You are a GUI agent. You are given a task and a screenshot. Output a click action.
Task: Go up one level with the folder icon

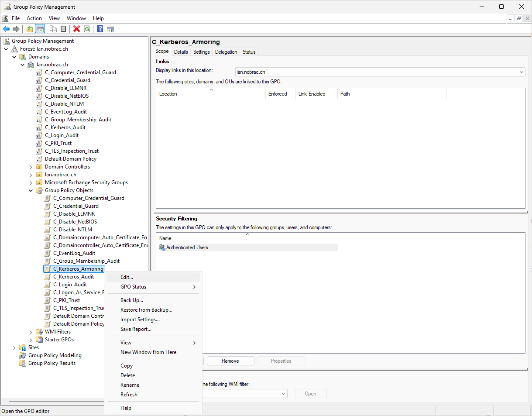(30, 29)
